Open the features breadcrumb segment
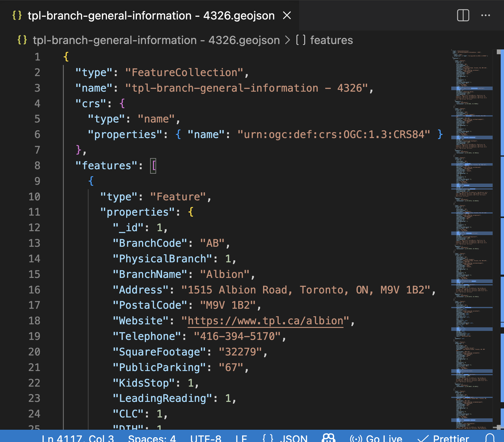This screenshot has width=504, height=442. [331, 40]
